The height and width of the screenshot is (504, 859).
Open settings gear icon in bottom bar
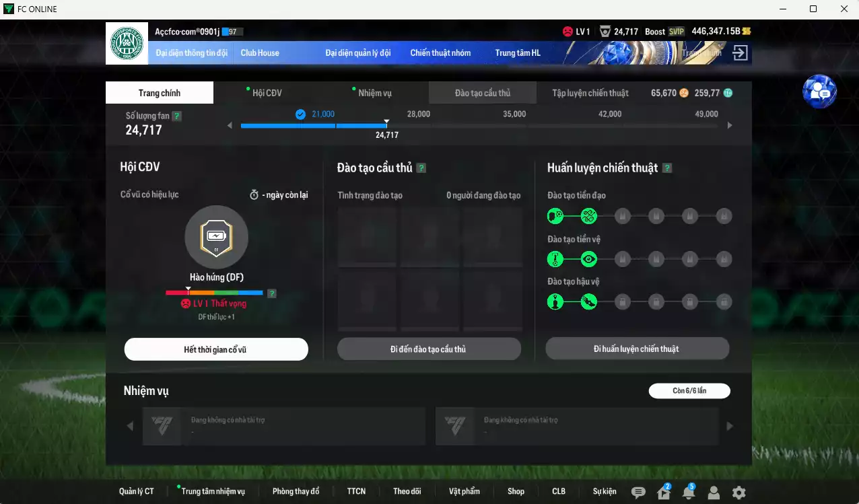tap(738, 493)
